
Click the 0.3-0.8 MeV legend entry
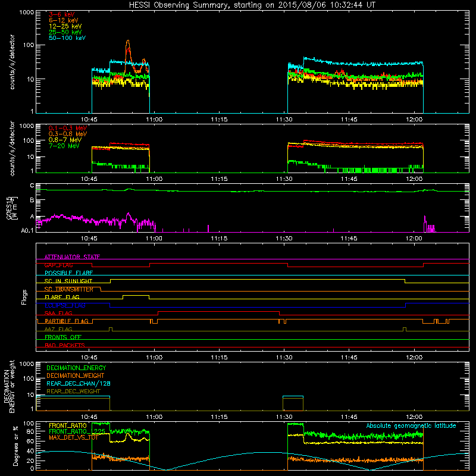coord(68,134)
